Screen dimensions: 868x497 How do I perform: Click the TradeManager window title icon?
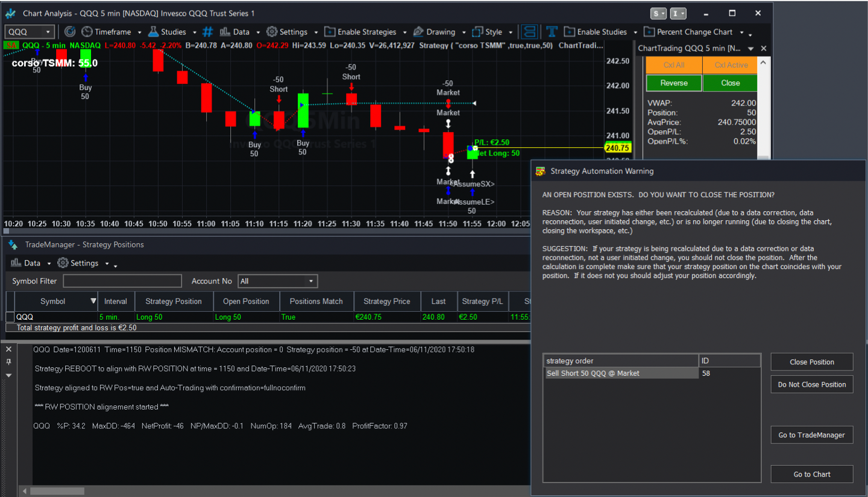pyautogui.click(x=13, y=245)
